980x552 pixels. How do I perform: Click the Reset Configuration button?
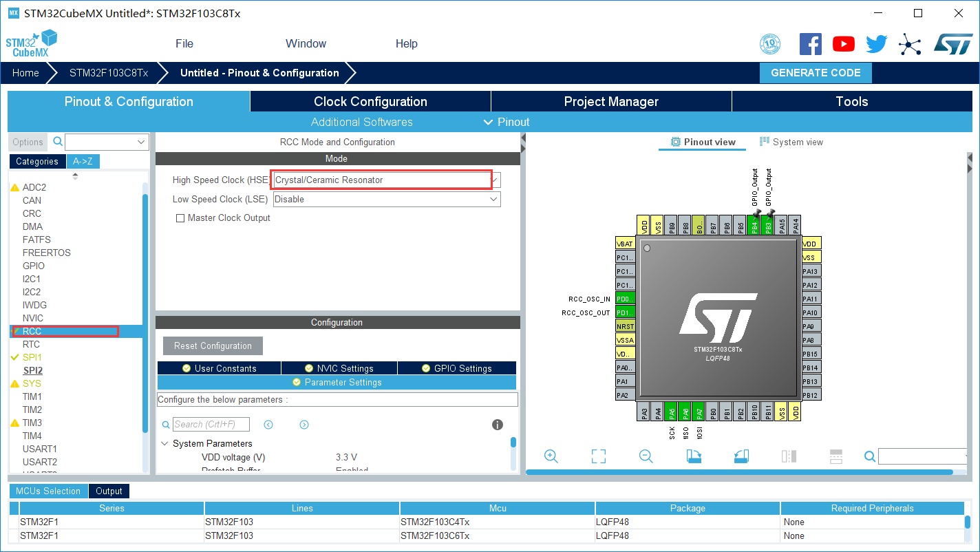213,346
